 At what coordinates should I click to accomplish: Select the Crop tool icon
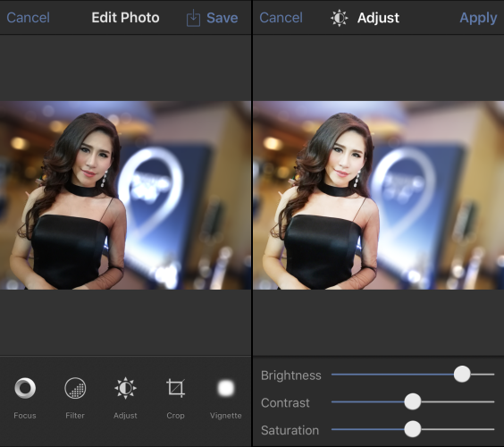pos(175,388)
